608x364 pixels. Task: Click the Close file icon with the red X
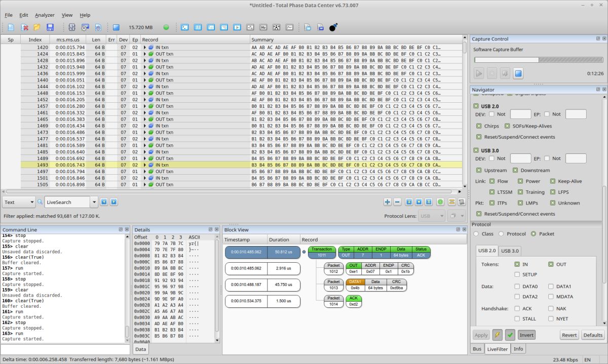coord(24,27)
